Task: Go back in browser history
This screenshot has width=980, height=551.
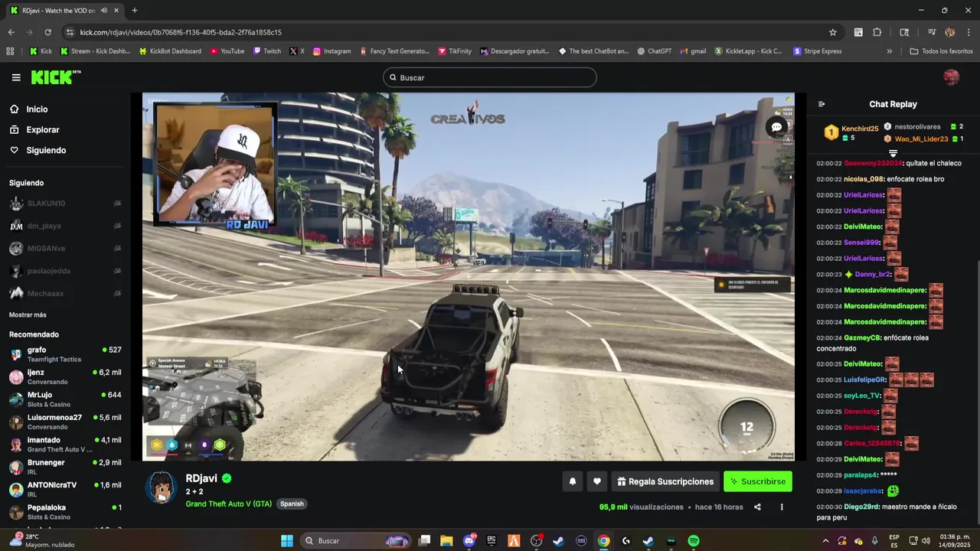Action: coord(11,32)
